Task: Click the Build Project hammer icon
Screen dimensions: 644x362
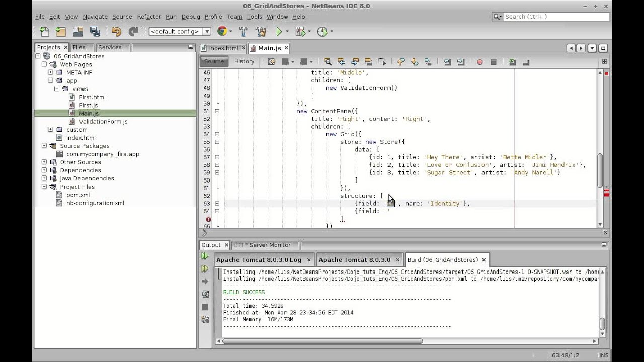Action: click(x=244, y=32)
